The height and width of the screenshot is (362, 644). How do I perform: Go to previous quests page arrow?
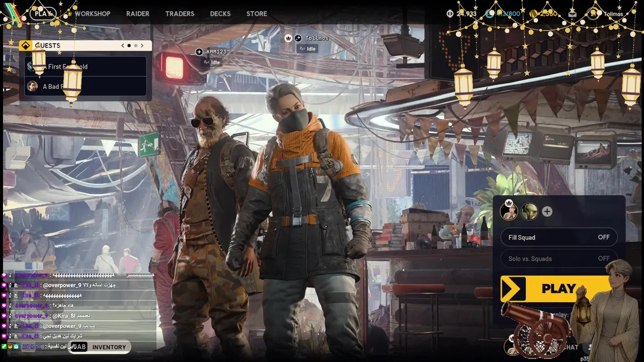[x=122, y=45]
